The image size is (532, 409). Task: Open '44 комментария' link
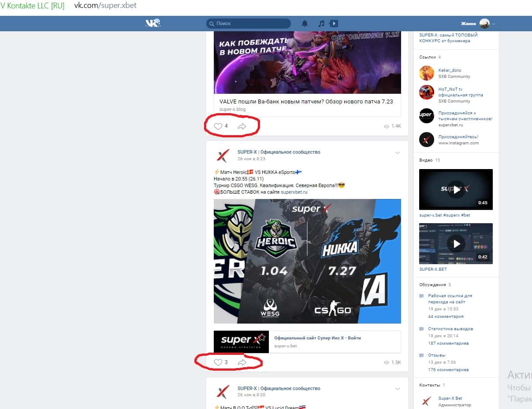[446, 317]
